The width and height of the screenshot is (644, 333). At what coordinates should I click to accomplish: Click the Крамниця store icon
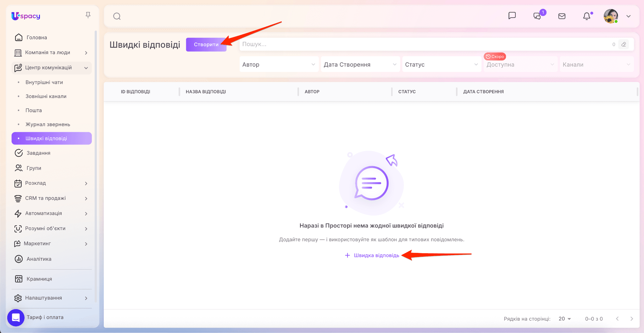tap(19, 279)
